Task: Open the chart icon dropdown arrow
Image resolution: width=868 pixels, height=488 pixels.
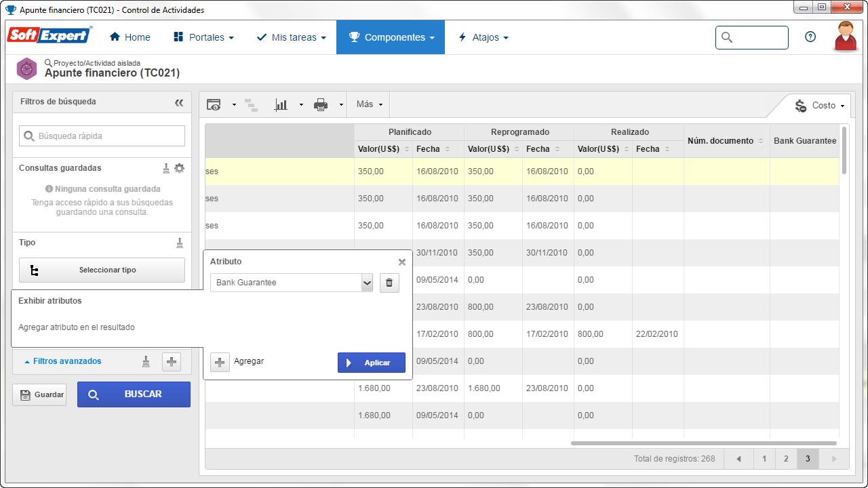Action: pyautogui.click(x=301, y=105)
